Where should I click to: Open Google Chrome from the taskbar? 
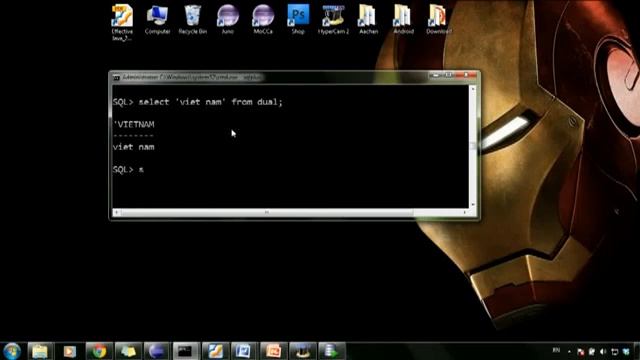click(x=99, y=351)
